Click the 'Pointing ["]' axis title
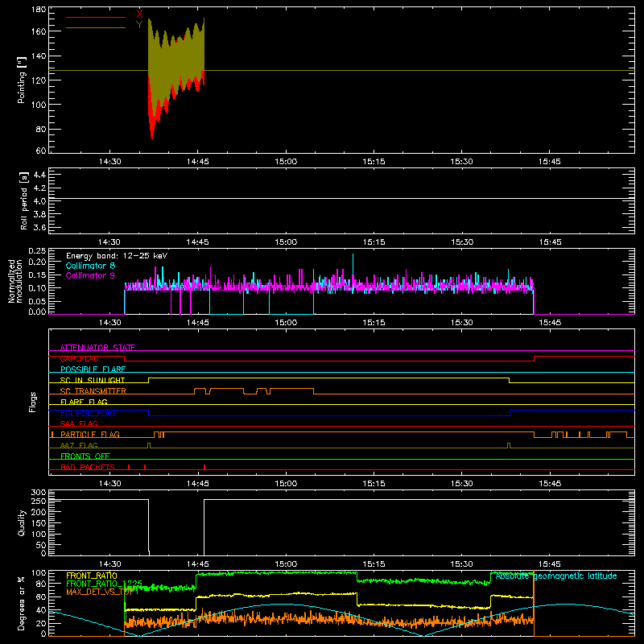Image resolution: width=644 pixels, height=644 pixels. click(x=22, y=80)
